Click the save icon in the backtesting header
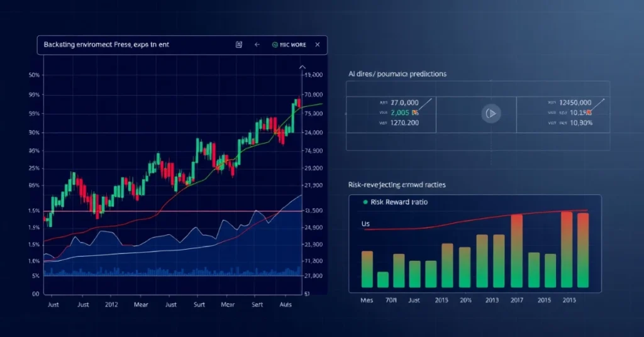Screen dimensions: 644x337 pos(239,45)
